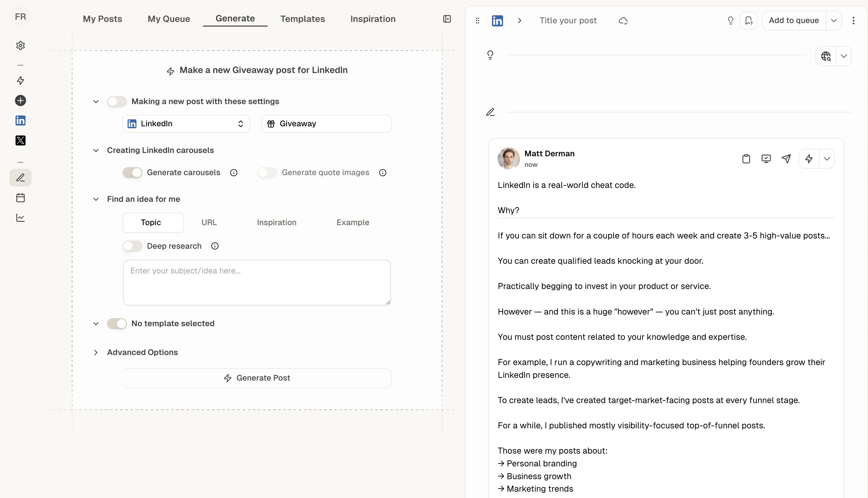Image resolution: width=868 pixels, height=498 pixels.
Task: Go to the My Queue tab
Action: click(169, 19)
